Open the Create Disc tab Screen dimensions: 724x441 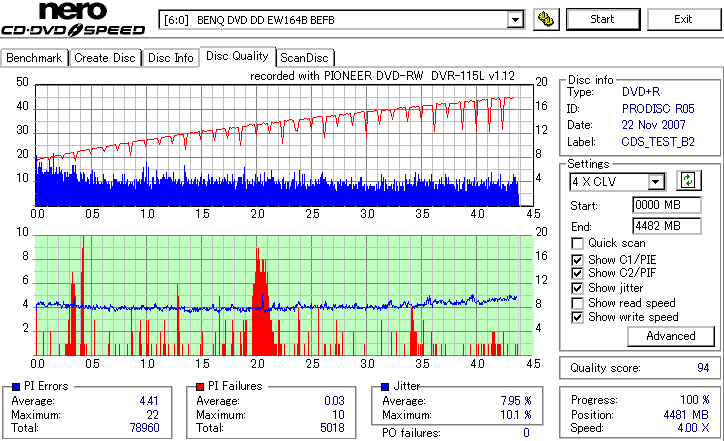(x=105, y=58)
